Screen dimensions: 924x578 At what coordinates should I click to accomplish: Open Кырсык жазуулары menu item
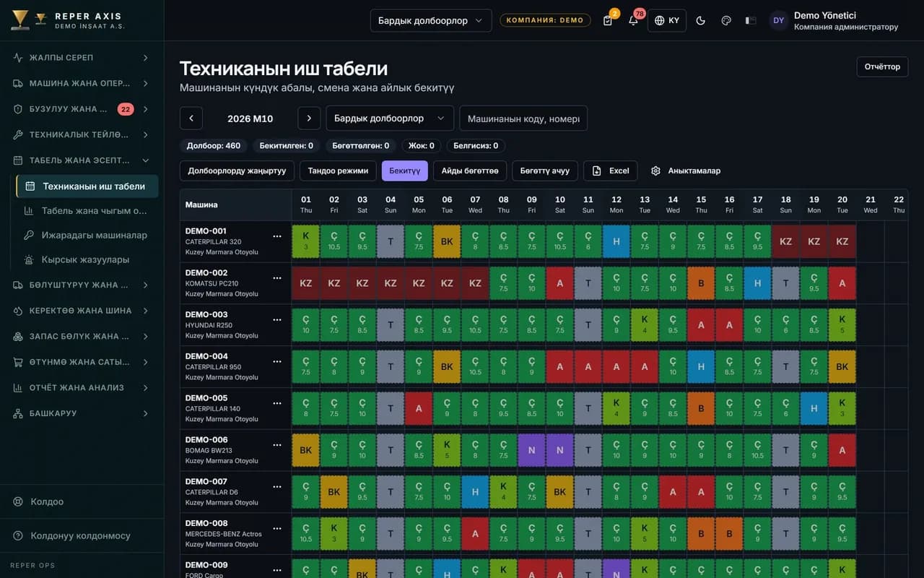(87, 259)
